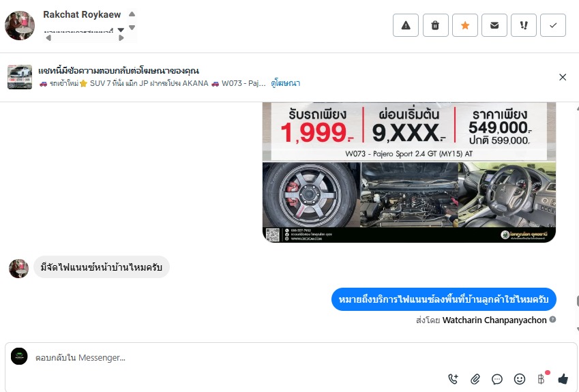Image resolution: width=579 pixels, height=392 pixels.
Task: Click the chat vertical scrollbar handle
Action: tap(577, 301)
